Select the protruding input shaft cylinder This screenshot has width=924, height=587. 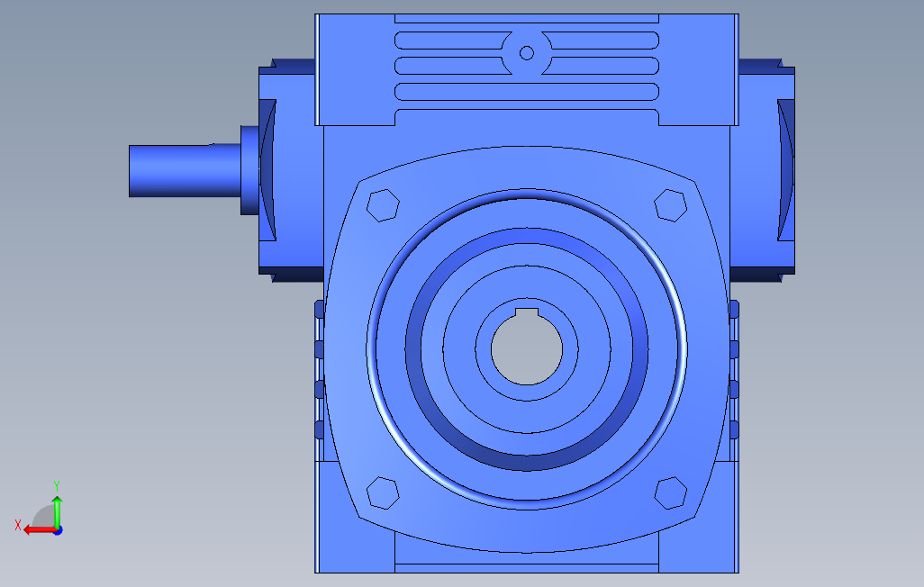coord(185,171)
